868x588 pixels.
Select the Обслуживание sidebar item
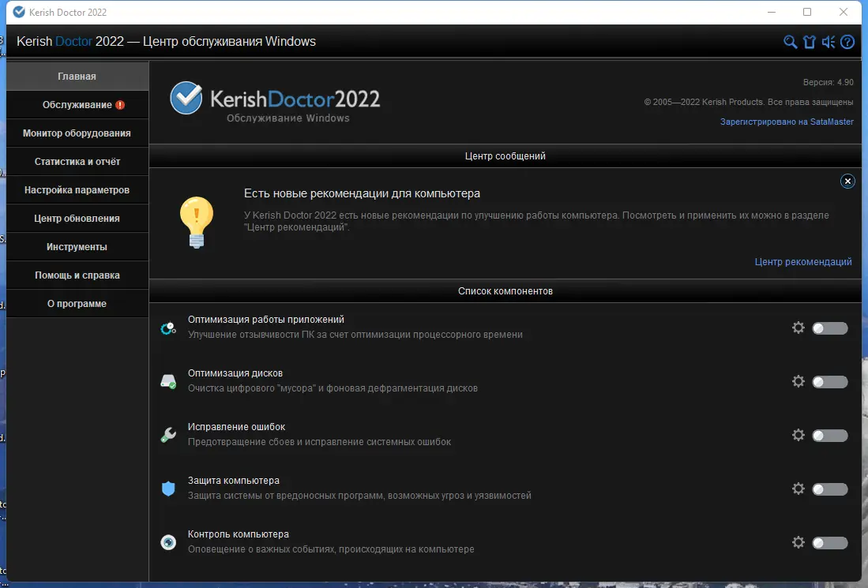tap(77, 104)
